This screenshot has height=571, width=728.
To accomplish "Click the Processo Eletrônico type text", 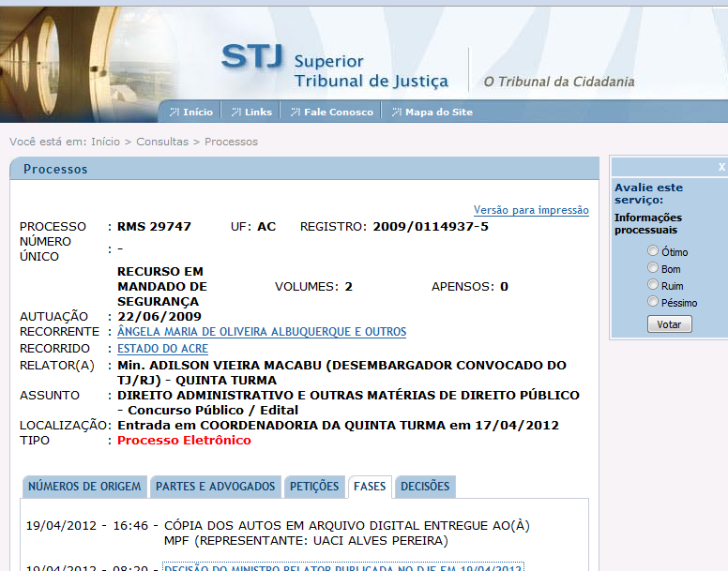I will tap(184, 440).
